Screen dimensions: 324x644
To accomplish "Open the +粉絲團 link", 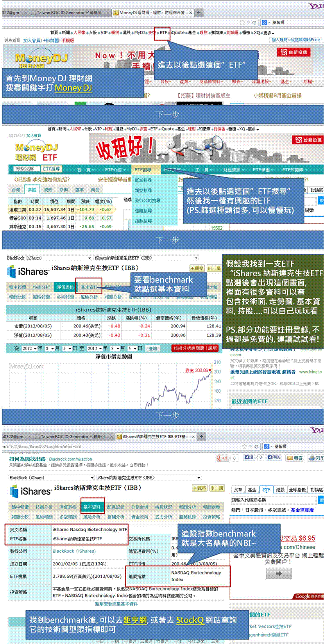I will point(52,40).
